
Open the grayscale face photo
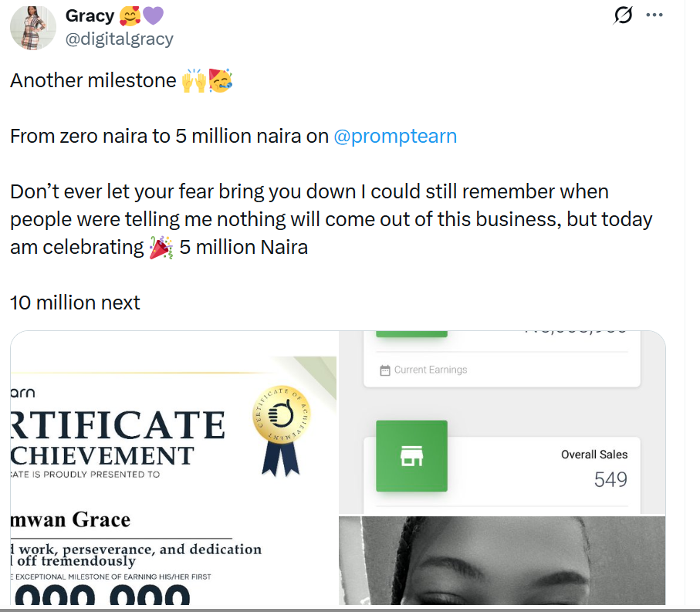502,560
